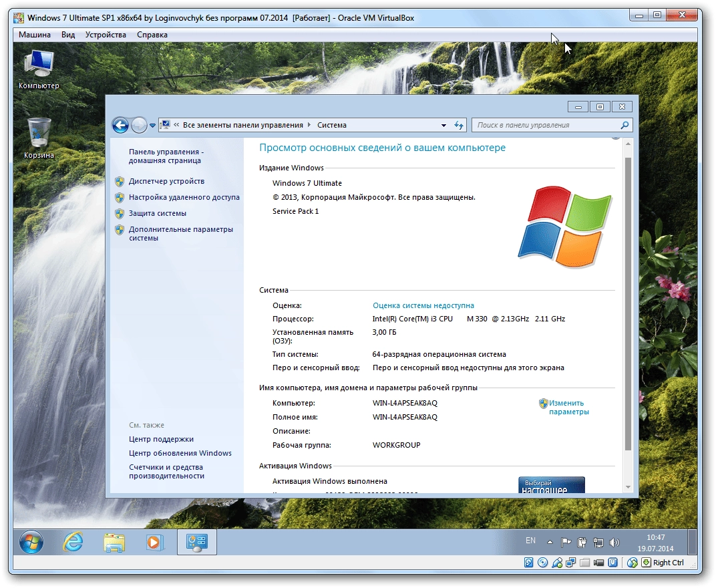Click the host key green arrow indicator

(646, 563)
